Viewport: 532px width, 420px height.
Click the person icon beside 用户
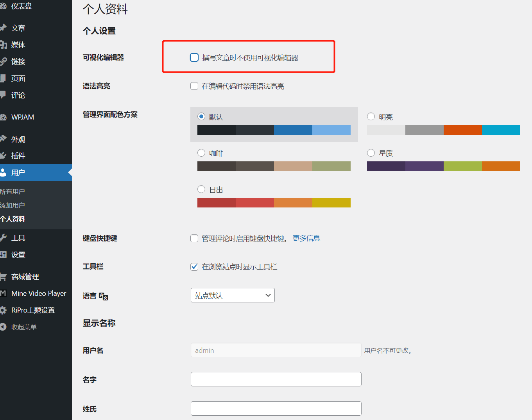click(x=3, y=173)
